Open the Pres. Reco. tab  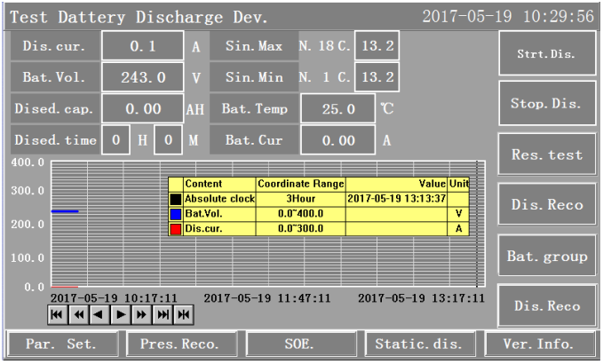[179, 343]
